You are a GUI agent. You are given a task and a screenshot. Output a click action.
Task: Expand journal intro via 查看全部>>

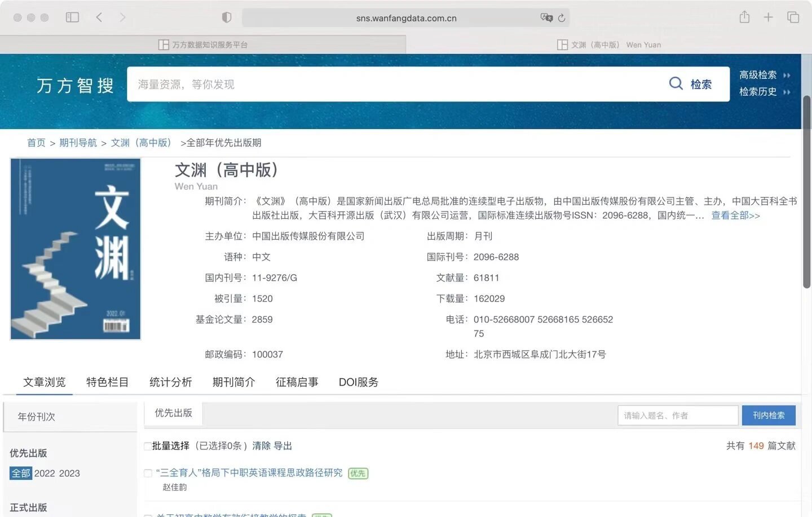coord(735,215)
